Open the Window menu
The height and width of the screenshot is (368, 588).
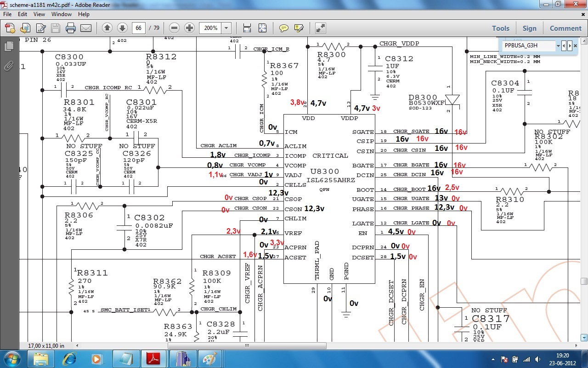tap(61, 14)
